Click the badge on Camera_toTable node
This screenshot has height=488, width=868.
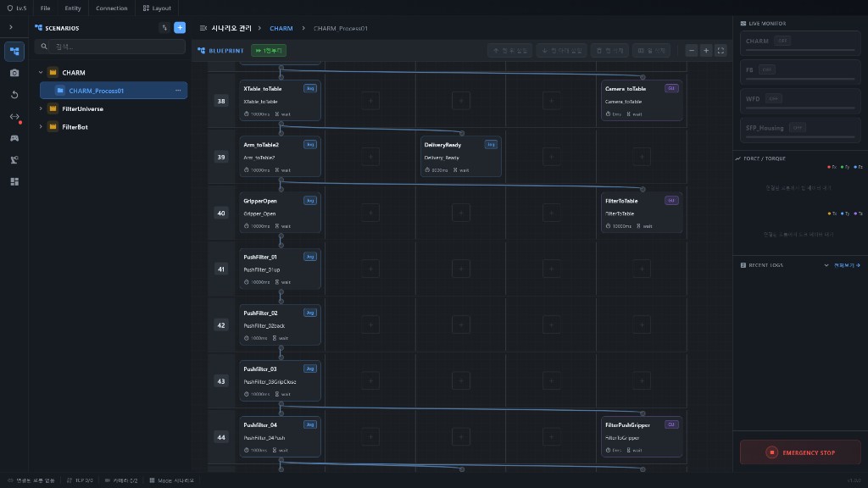point(671,88)
